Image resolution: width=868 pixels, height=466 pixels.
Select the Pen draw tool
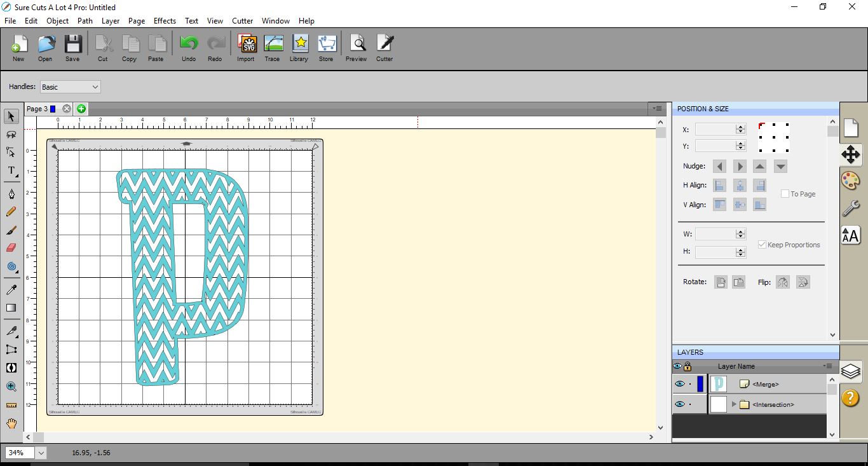[11, 194]
